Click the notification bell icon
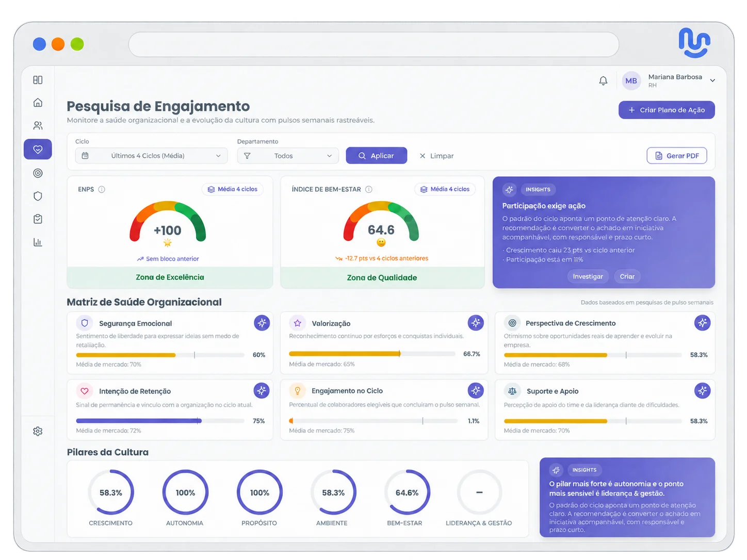This screenshot has height=560, width=747. point(603,81)
